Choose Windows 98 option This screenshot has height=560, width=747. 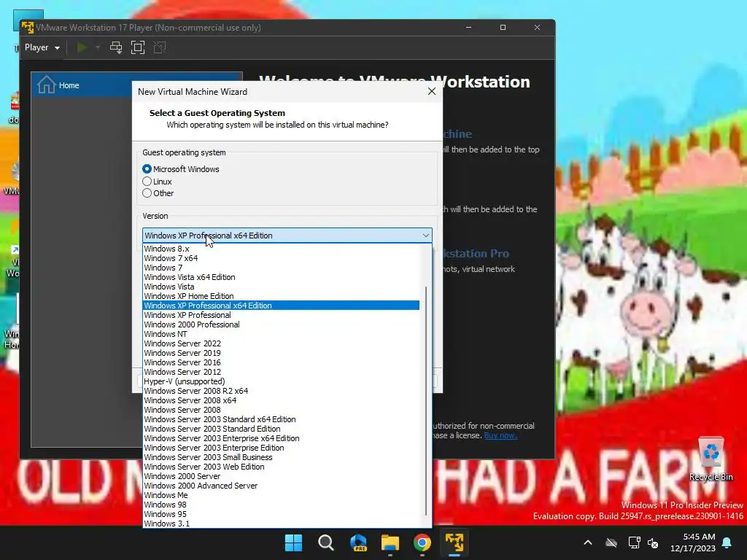pyautogui.click(x=281, y=505)
